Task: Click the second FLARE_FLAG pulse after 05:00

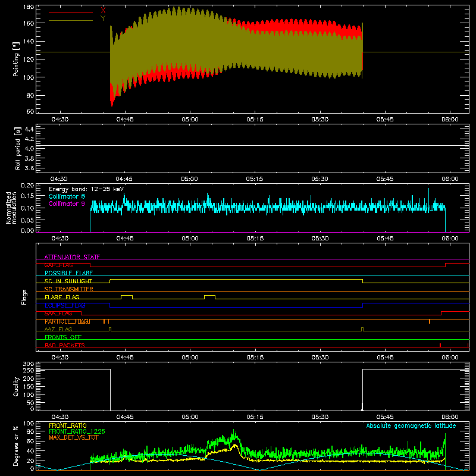Action: pyautogui.click(x=210, y=297)
